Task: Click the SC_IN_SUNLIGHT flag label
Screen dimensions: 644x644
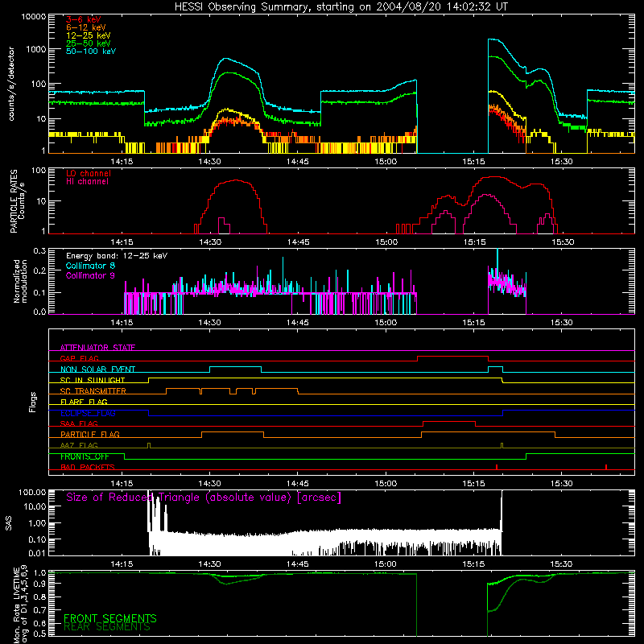Action: [93, 380]
